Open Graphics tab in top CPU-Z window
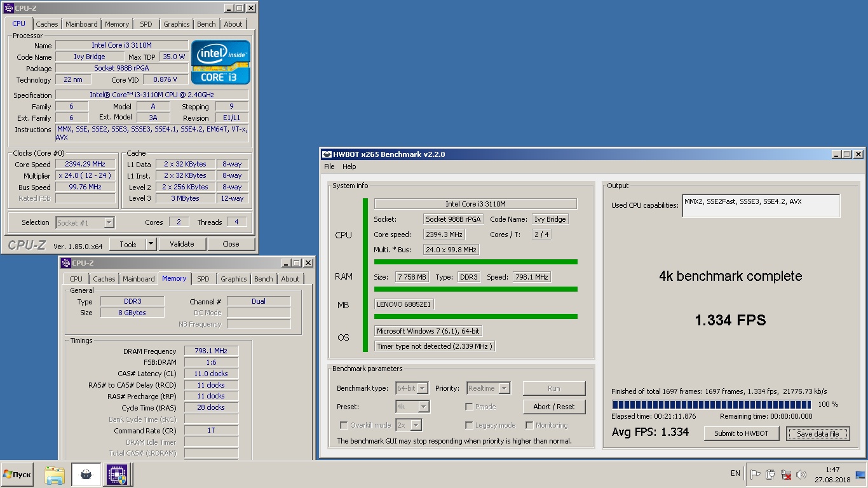868x488 pixels. [x=176, y=24]
